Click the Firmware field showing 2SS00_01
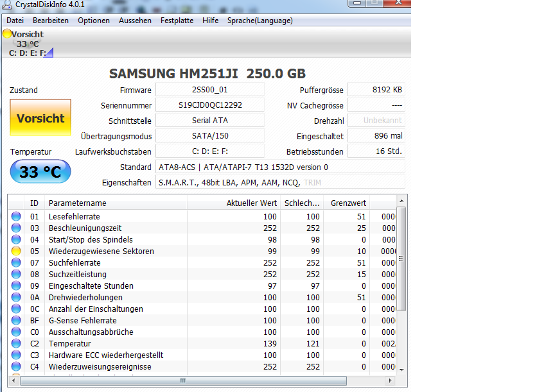Image resolution: width=555 pixels, height=392 pixels. [x=210, y=90]
